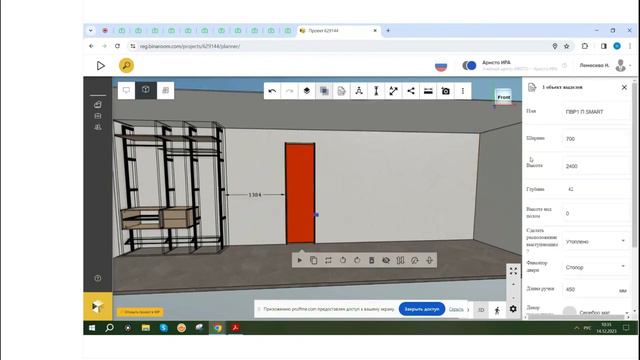Open viewport settings gear
Viewport: 640px width, 360px height.
tap(513, 309)
